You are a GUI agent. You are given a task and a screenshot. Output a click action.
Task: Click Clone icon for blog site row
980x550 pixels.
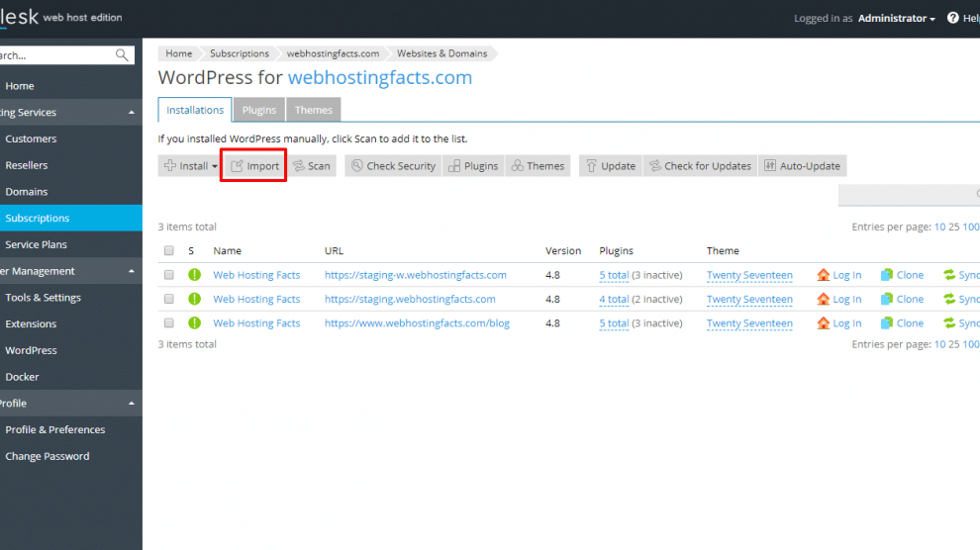887,322
